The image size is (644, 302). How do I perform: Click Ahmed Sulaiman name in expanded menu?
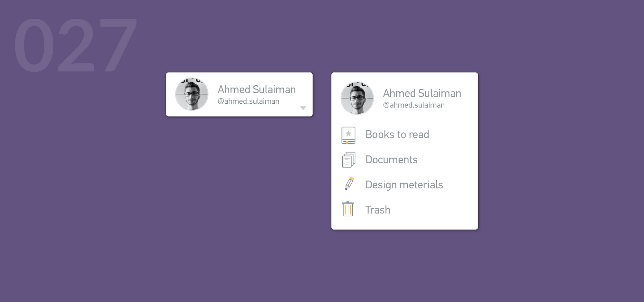422,93
